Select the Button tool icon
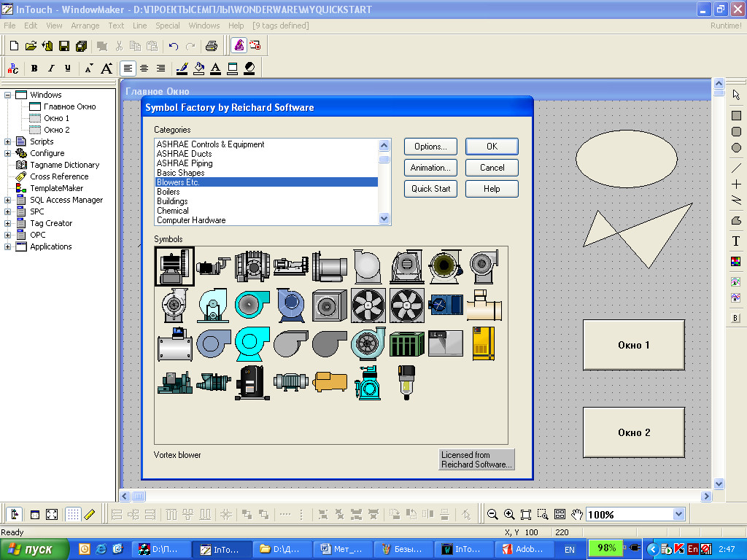This screenshot has height=560, width=747. click(736, 318)
